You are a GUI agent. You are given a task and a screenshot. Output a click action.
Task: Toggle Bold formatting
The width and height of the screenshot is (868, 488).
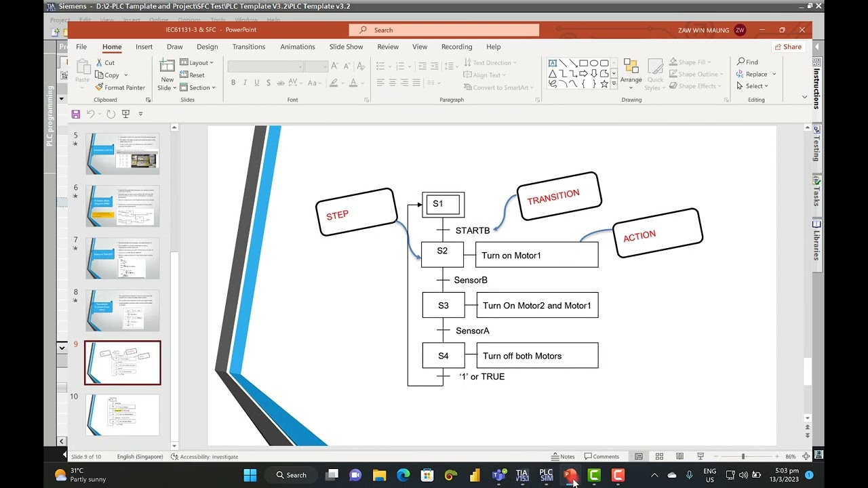233,83
